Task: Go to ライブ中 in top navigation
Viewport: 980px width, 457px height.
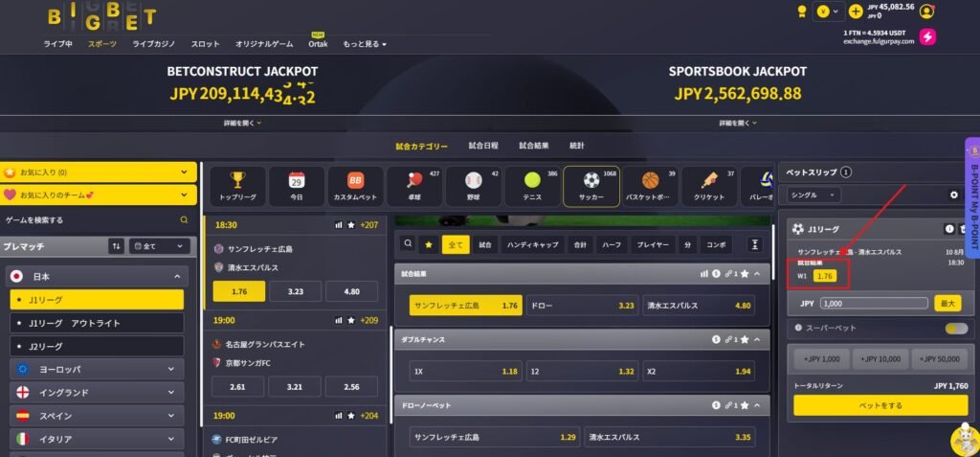Action: 57,44
